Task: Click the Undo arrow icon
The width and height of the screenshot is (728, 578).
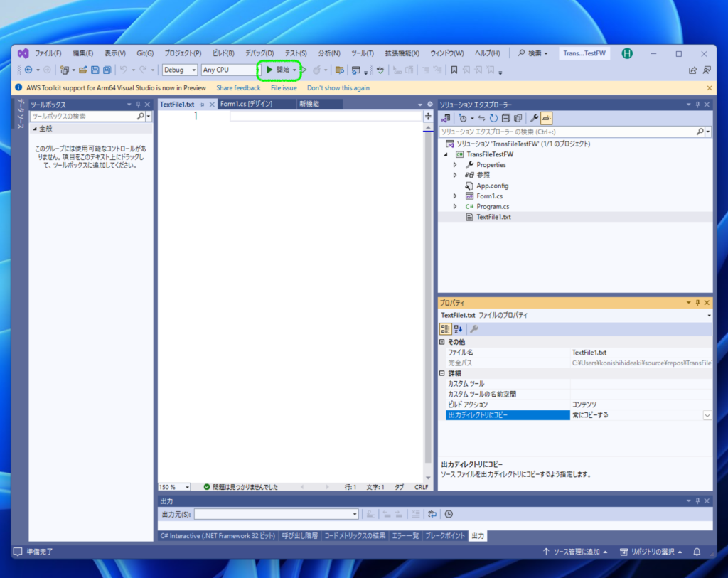Action: tap(124, 70)
